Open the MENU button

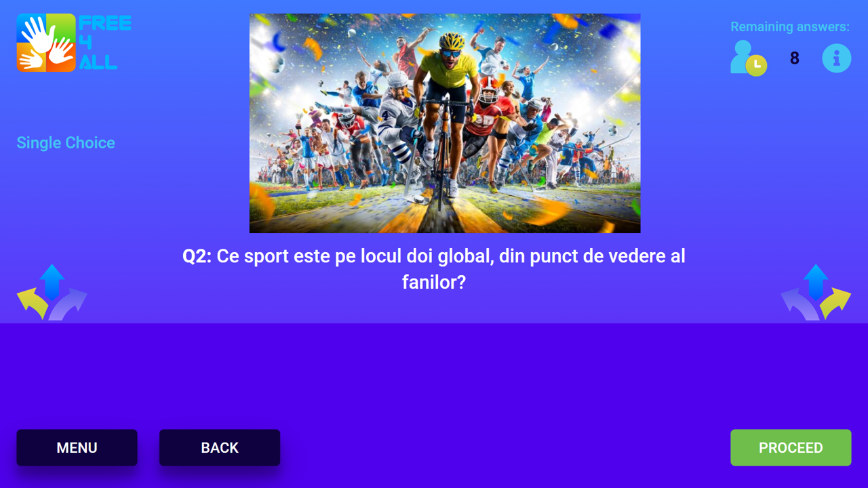coord(77,447)
